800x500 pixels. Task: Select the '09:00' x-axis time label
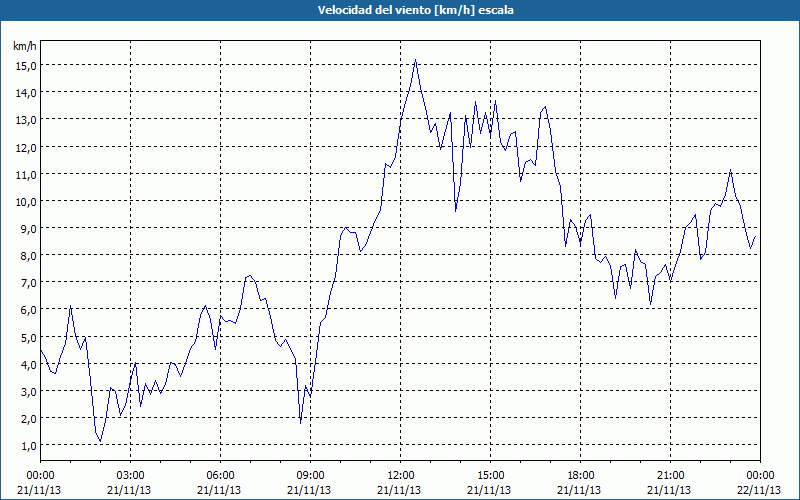point(310,476)
